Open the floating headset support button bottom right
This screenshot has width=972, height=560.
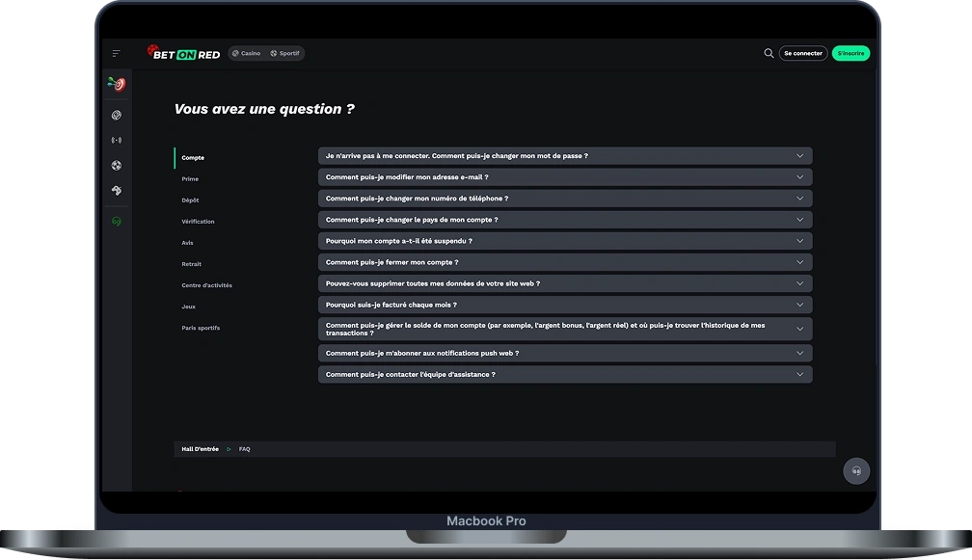856,471
